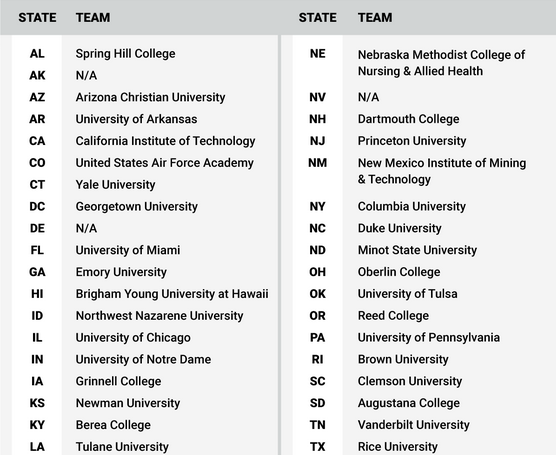The height and width of the screenshot is (455, 556).
Task: Click University of Miami entry
Action: click(x=128, y=250)
